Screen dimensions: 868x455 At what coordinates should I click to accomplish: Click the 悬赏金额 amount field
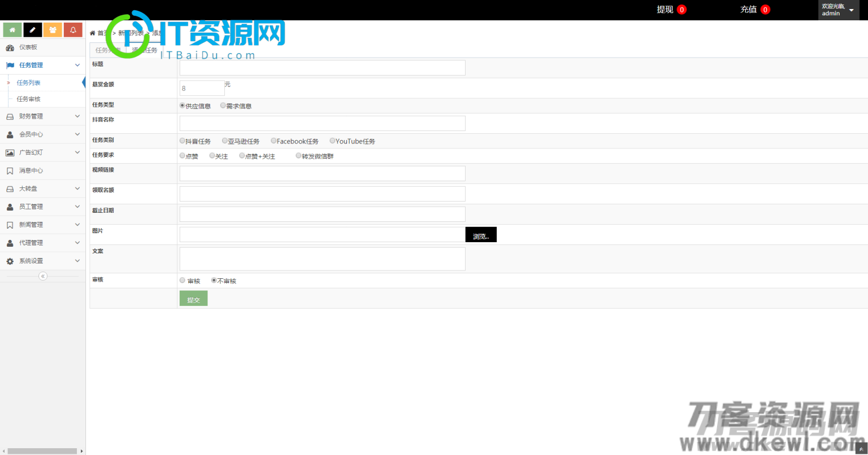point(202,88)
